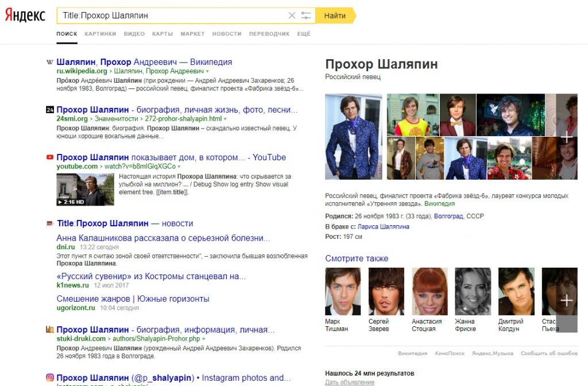Open dropdown arrow after 24smi.org URL

225,119
